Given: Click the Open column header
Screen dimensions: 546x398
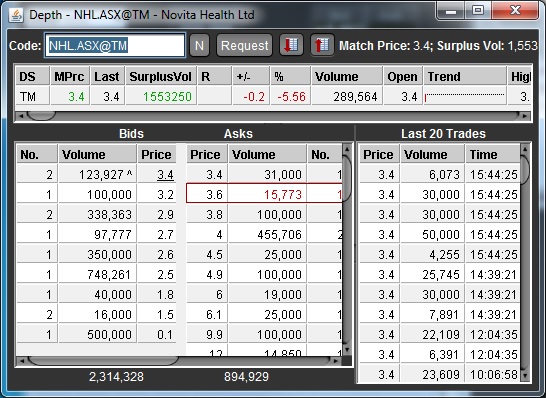Looking at the screenshot, I should coord(403,76).
